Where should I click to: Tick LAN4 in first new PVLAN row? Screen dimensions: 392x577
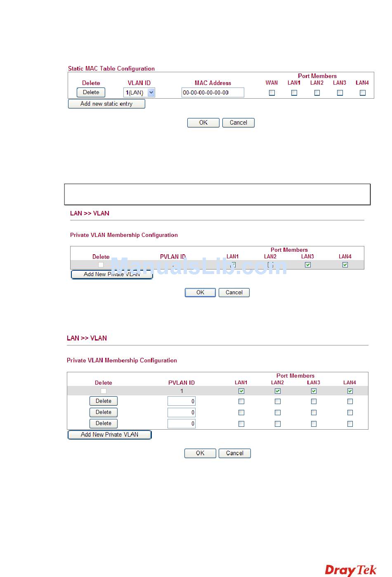tap(350, 401)
